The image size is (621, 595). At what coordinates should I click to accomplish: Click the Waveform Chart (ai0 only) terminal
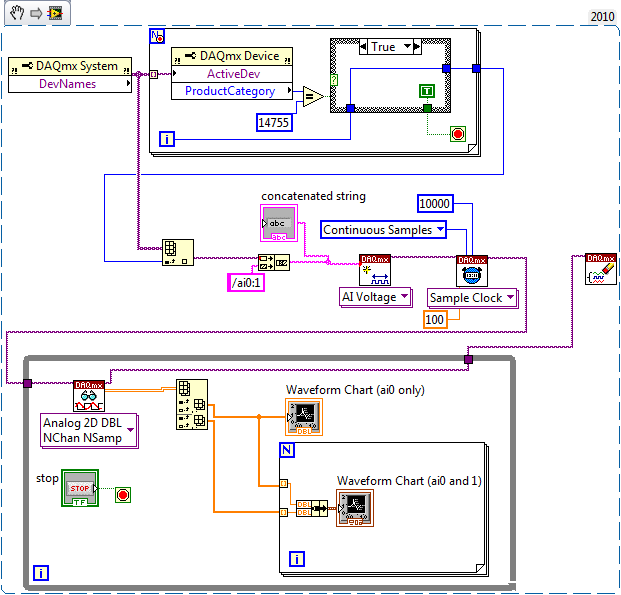click(304, 417)
